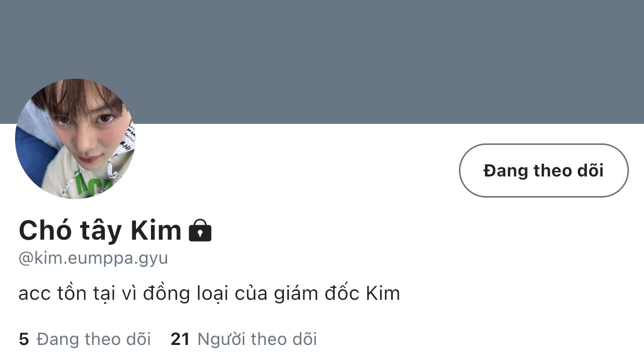Click the word "Kim" in display name
The image size is (644, 362).
(156, 231)
